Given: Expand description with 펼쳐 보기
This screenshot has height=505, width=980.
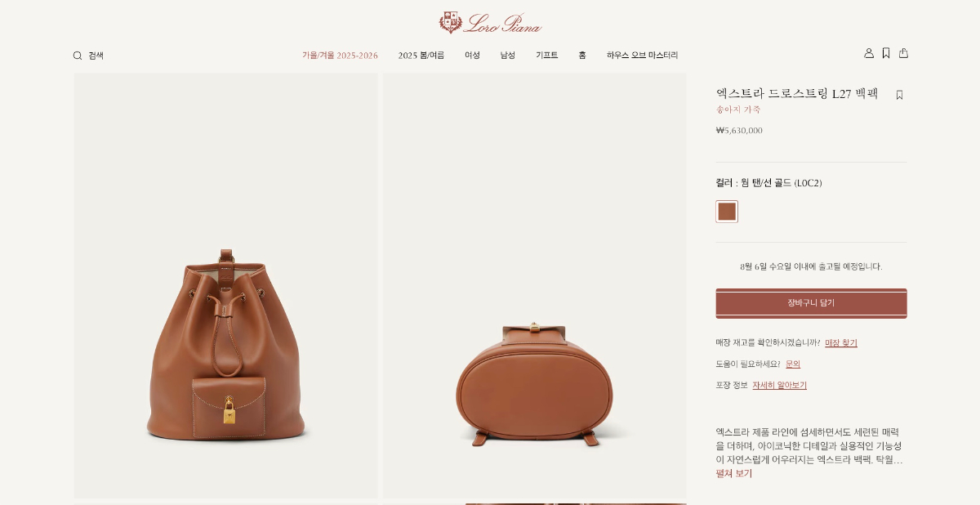Looking at the screenshot, I should tap(734, 474).
